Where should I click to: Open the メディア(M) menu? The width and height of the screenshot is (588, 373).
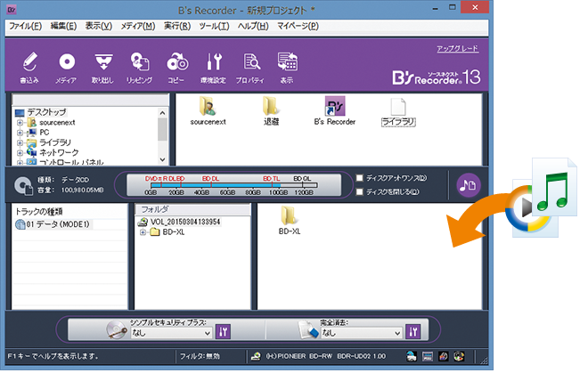tap(137, 26)
